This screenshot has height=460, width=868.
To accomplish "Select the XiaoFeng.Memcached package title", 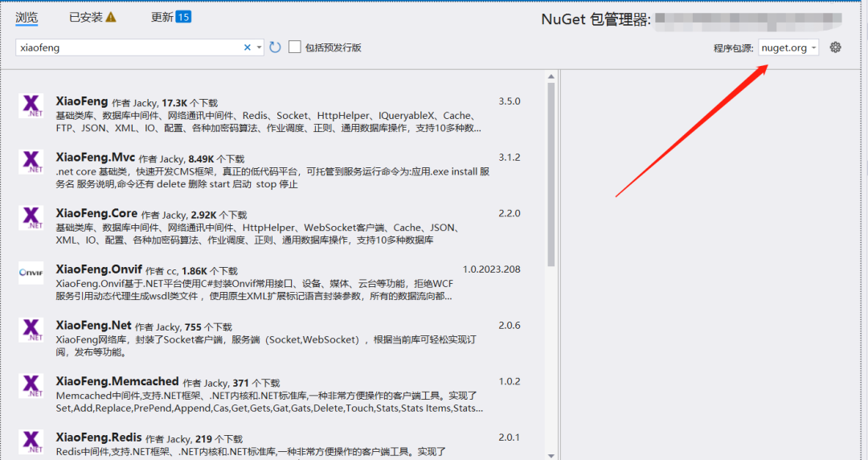I will point(117,381).
